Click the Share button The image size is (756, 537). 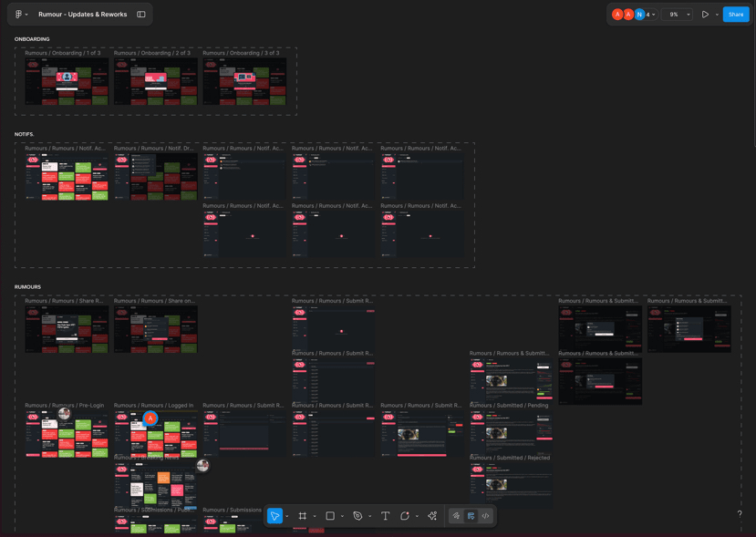[x=735, y=15]
